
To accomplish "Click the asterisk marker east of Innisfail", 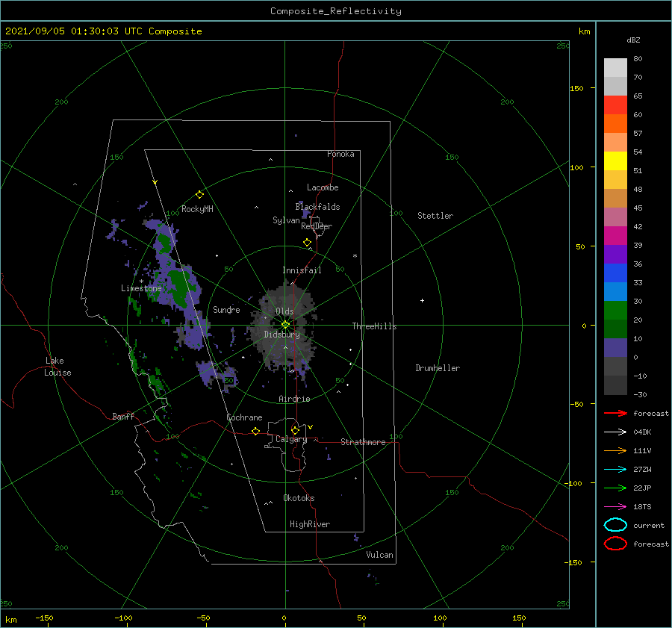I will point(355,256).
